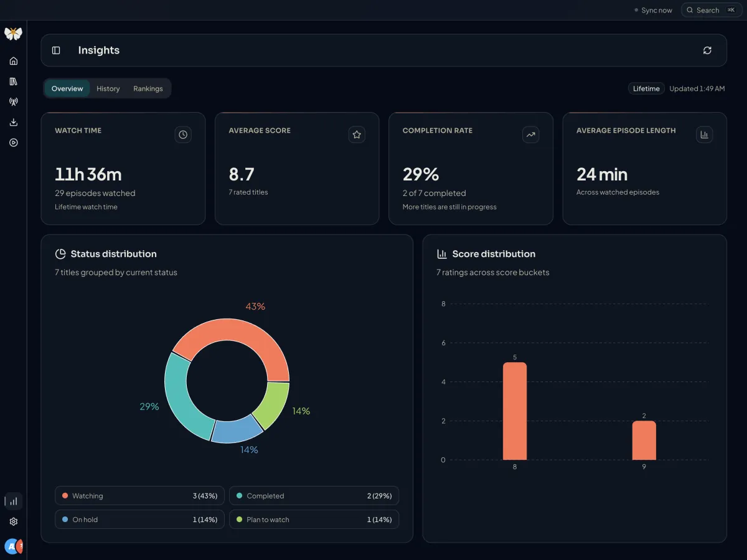
Task: Click '7 titles grouped by current status' subtitle
Action: 116,273
